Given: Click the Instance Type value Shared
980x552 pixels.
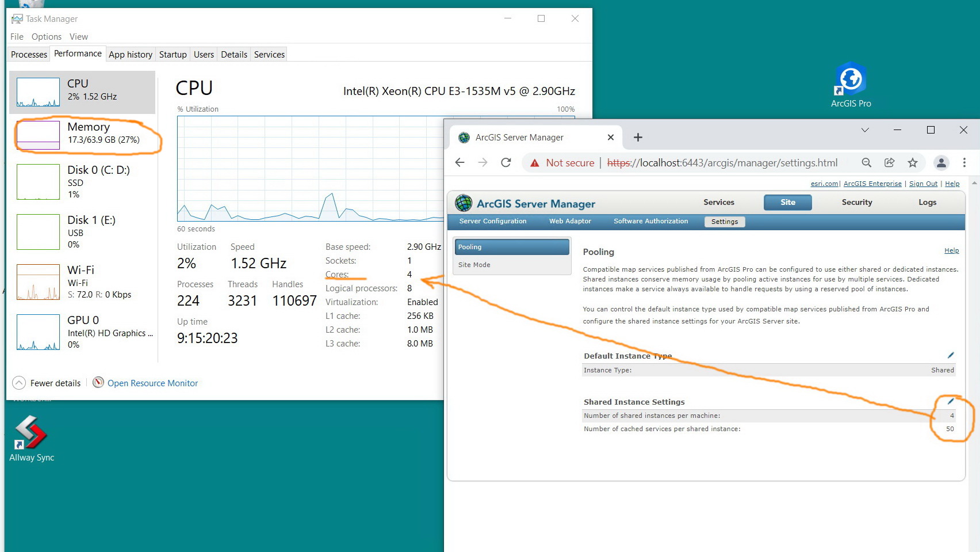Looking at the screenshot, I should tap(943, 370).
